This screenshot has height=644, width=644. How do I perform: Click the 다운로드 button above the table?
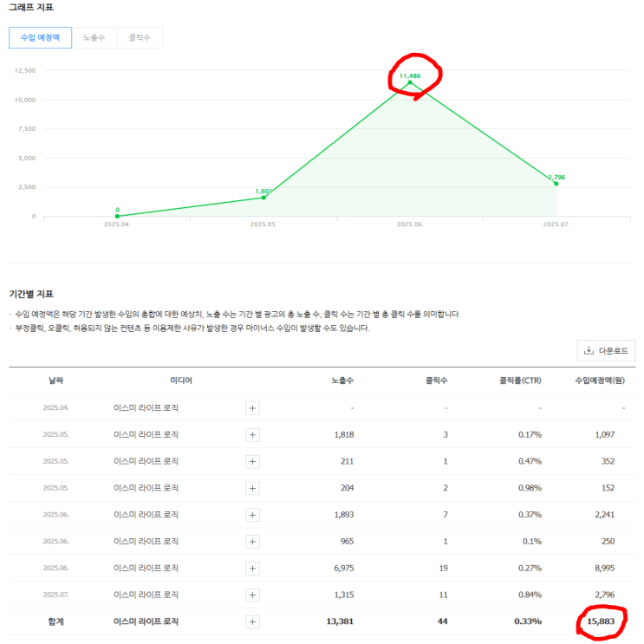[x=606, y=351]
